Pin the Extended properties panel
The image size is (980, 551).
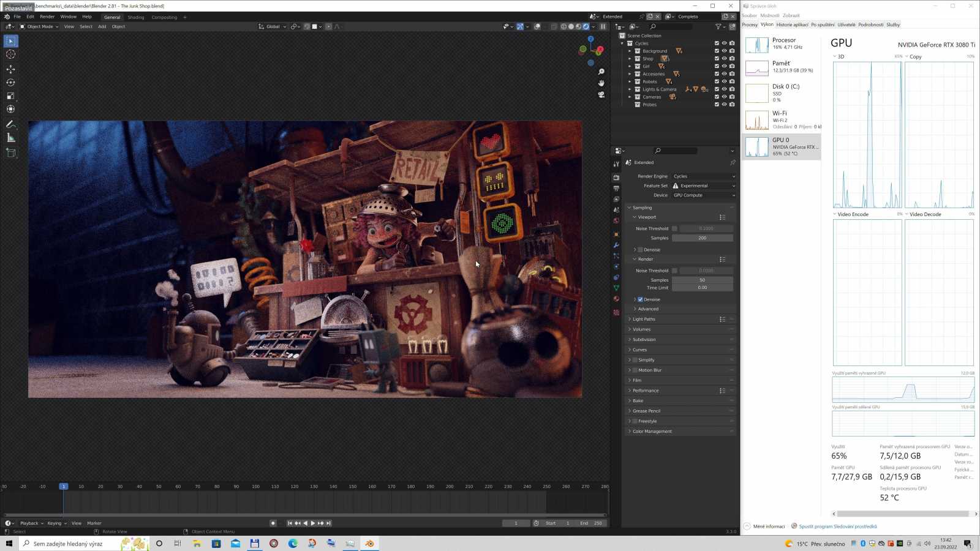pyautogui.click(x=733, y=162)
